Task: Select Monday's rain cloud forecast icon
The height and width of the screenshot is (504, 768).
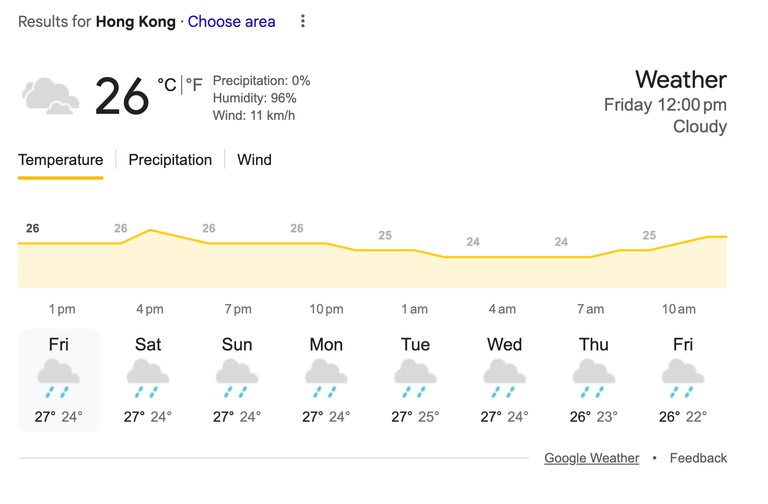Action: [326, 378]
